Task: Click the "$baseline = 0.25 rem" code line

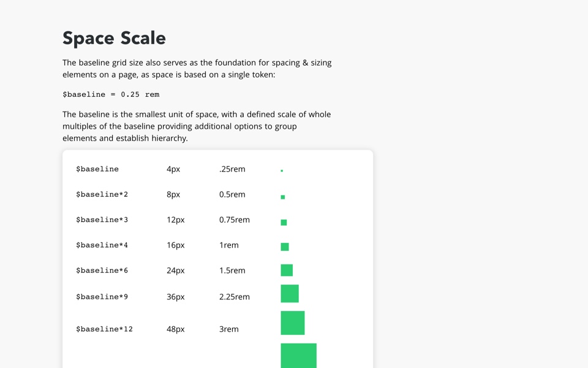Action: pyautogui.click(x=111, y=94)
